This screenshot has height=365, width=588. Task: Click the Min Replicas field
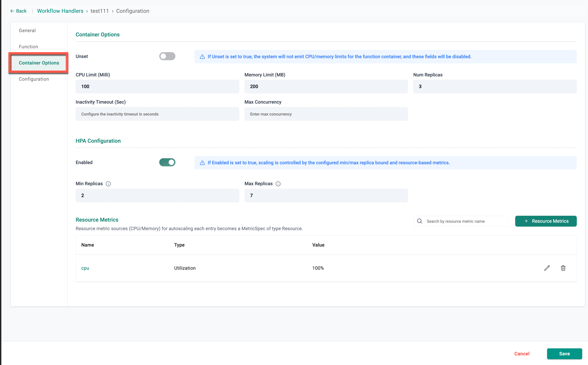point(157,195)
